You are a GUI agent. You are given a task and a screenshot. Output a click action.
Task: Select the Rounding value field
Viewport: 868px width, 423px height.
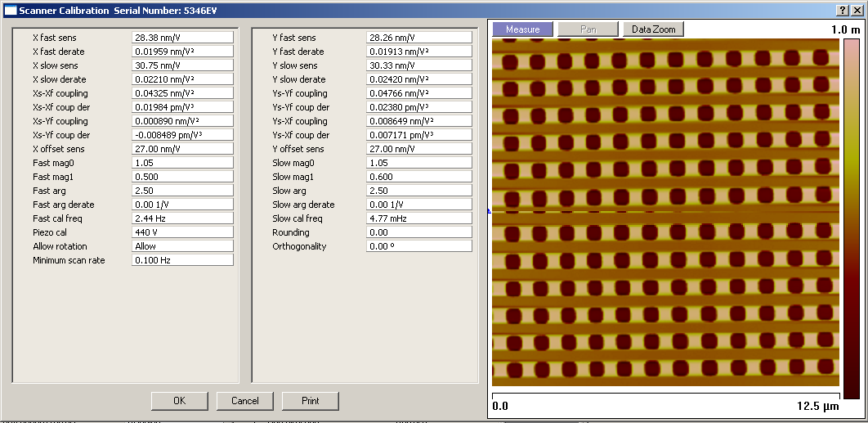pos(418,232)
